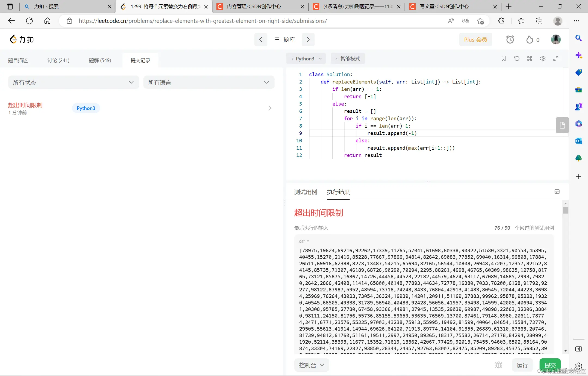Click the debug bug icon

498,365
